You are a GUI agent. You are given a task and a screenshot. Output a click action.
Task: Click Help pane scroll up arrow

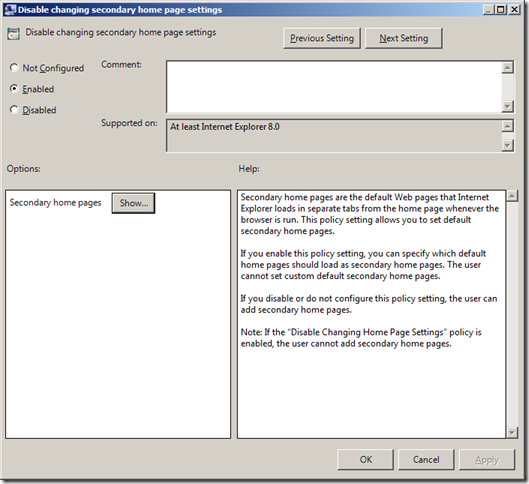pyautogui.click(x=512, y=196)
